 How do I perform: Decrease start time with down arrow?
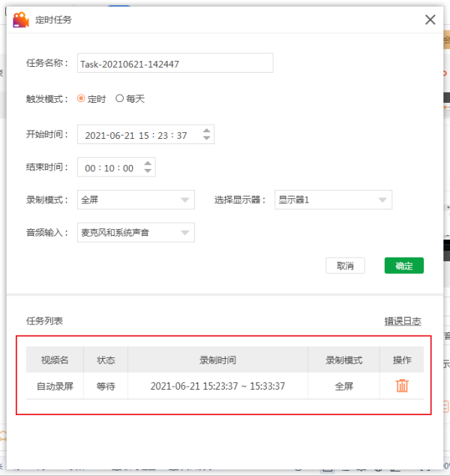(206, 138)
